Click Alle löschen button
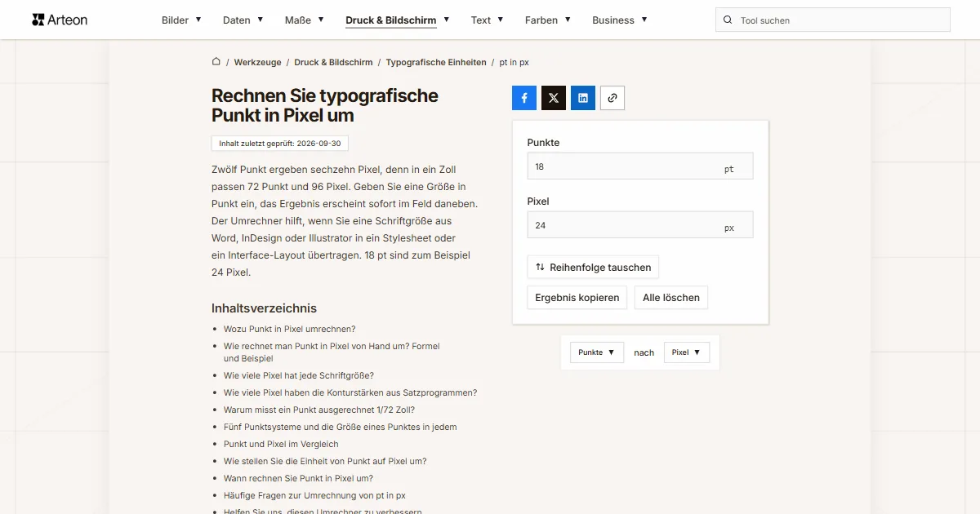The image size is (980, 514). tap(671, 298)
